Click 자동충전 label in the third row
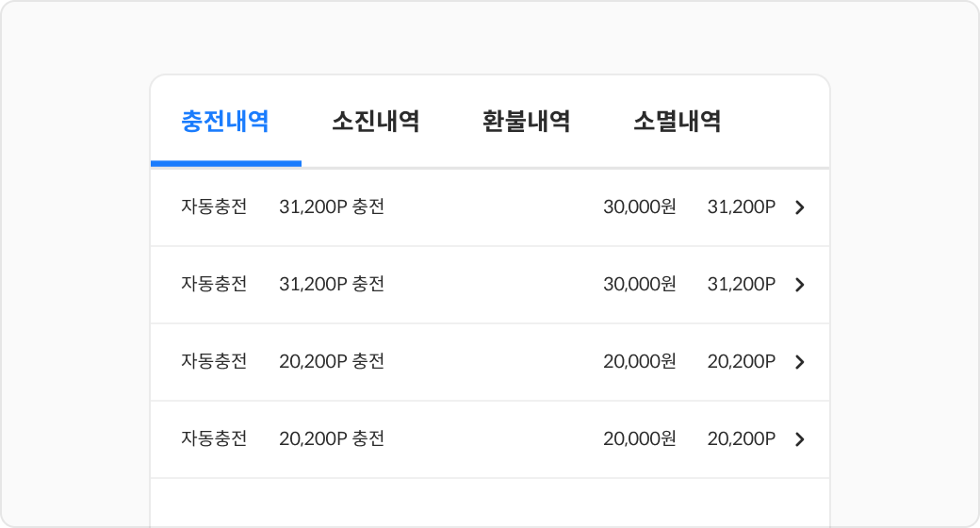This screenshot has height=528, width=980. 214,362
